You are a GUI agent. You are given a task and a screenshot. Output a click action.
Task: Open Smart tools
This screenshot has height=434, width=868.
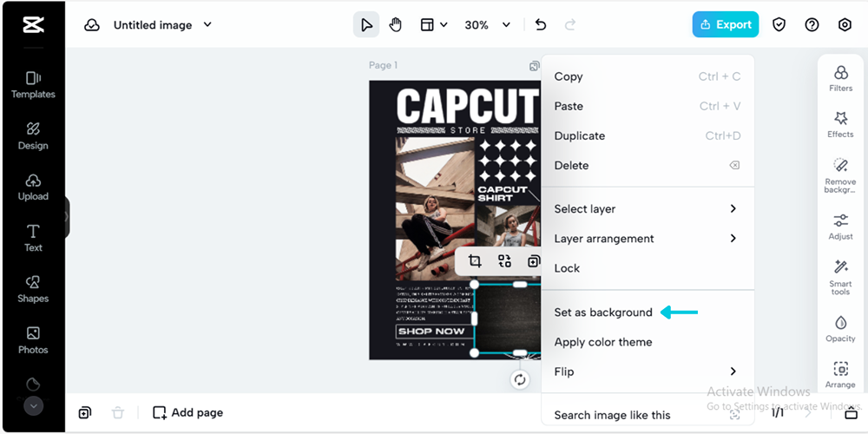tap(840, 277)
